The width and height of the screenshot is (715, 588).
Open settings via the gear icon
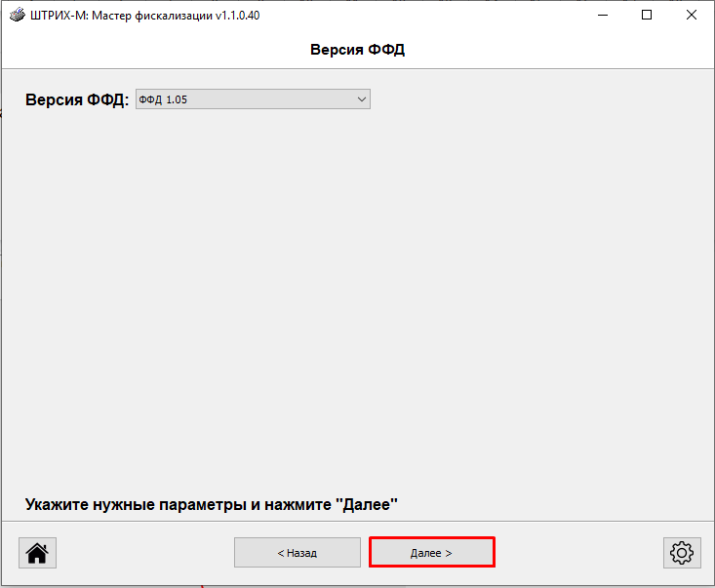681,553
